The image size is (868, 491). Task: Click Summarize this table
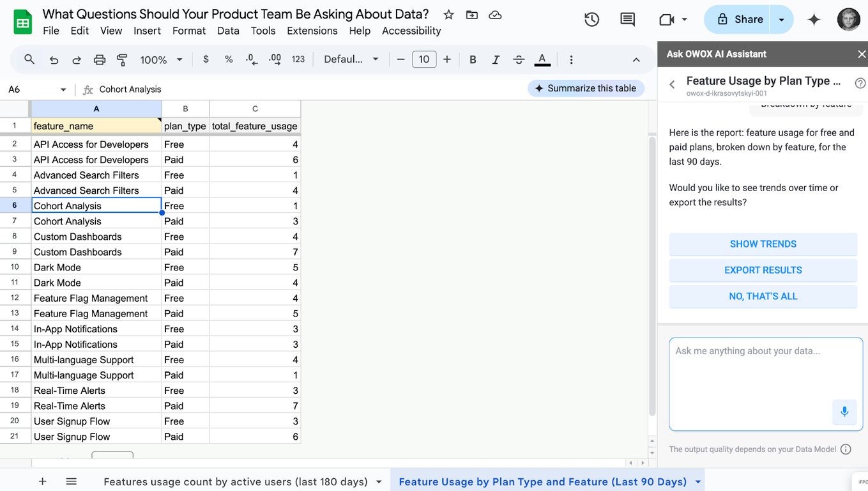pyautogui.click(x=586, y=88)
